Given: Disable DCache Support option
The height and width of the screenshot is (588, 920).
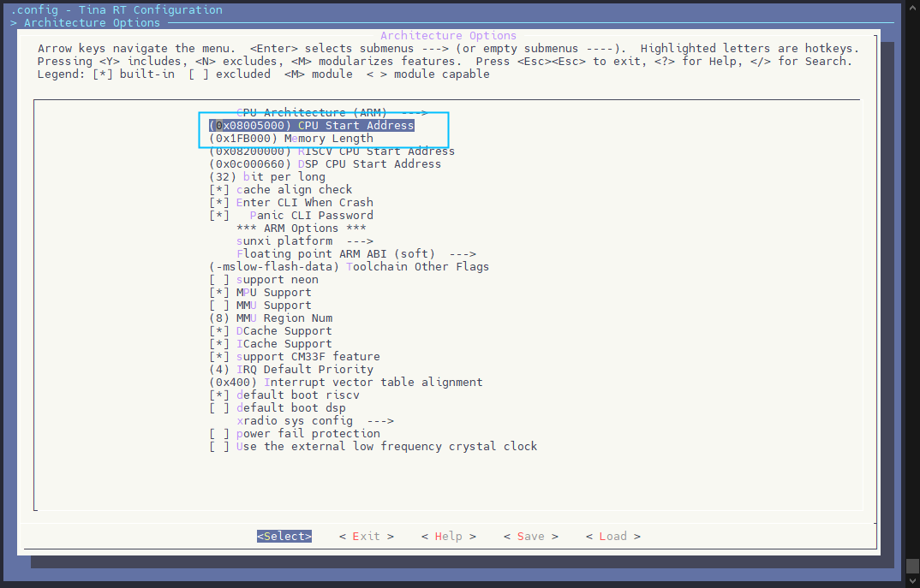Looking at the screenshot, I should click(x=270, y=331).
